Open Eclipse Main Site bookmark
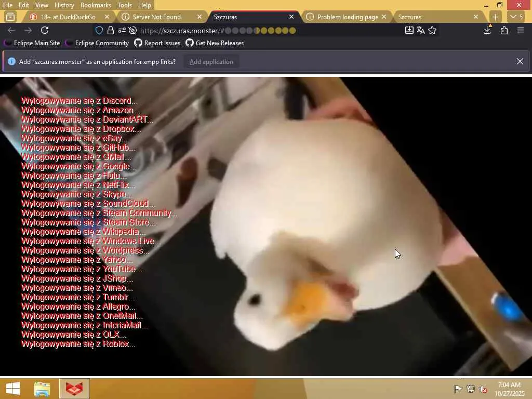Image resolution: width=532 pixels, height=399 pixels. pos(32,43)
